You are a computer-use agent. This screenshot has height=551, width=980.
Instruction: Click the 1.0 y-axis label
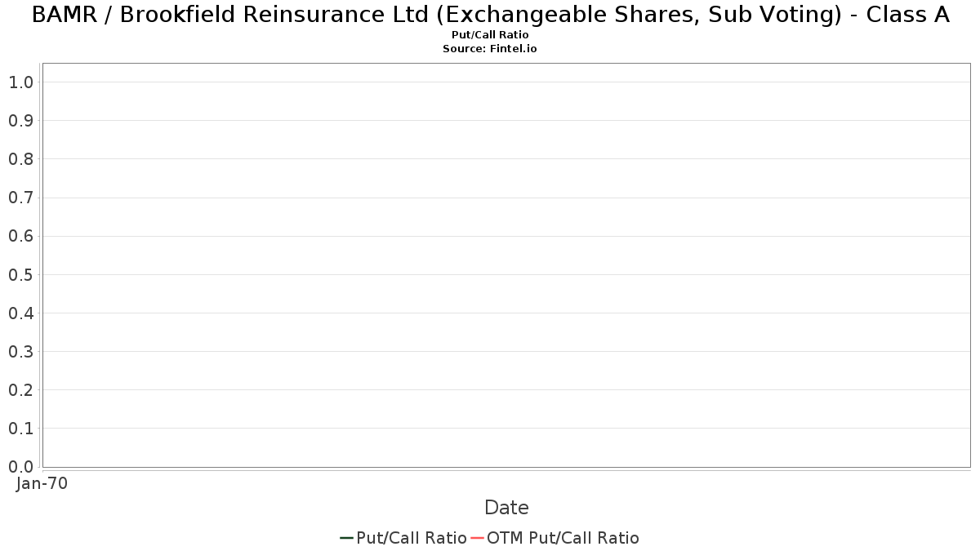(x=20, y=82)
